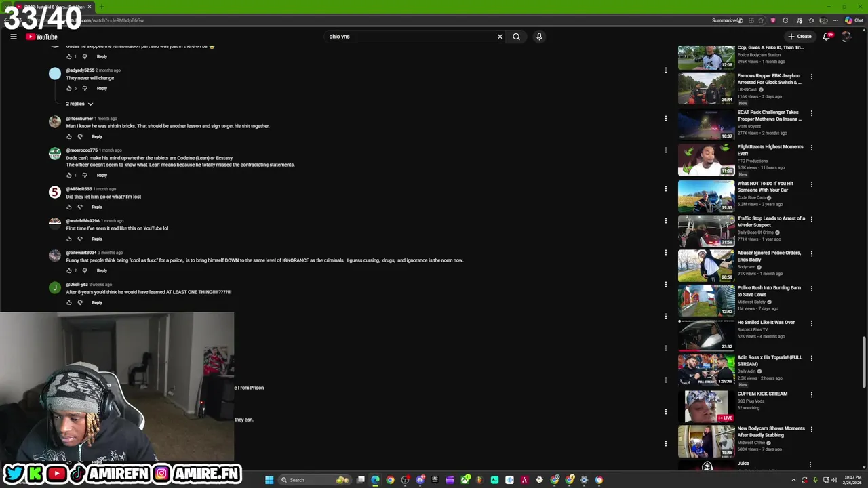Reply to @Rossburner's comment
This screenshot has width=868, height=488.
(x=97, y=136)
